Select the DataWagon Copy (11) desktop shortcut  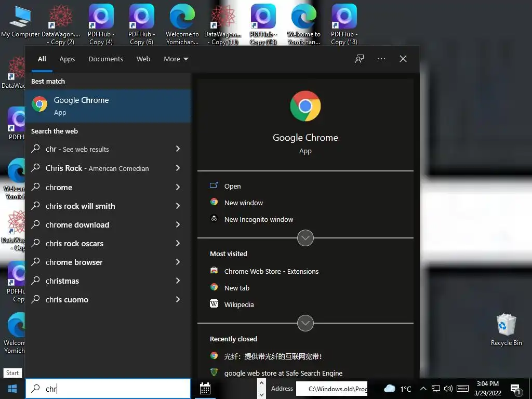[222, 25]
